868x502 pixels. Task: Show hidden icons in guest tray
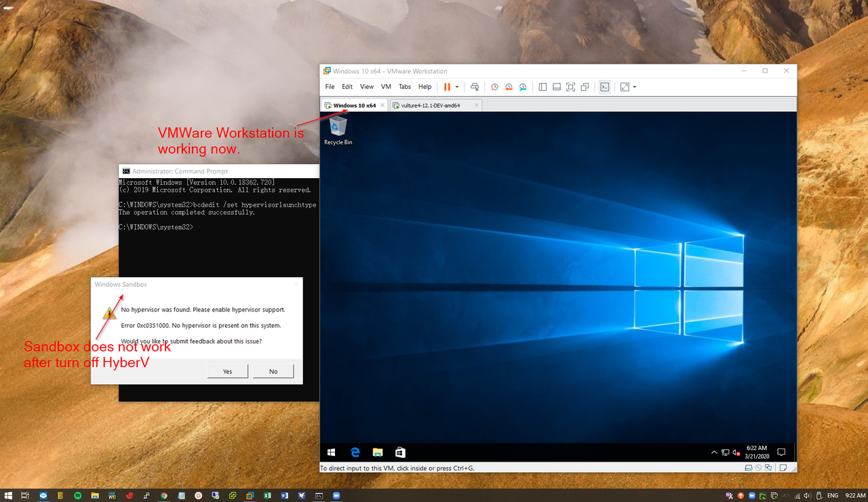714,452
